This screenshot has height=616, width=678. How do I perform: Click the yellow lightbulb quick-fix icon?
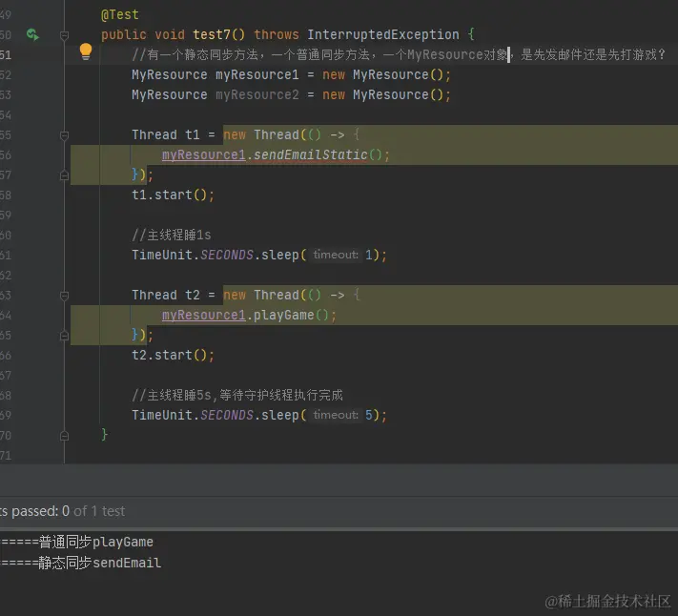(x=86, y=51)
